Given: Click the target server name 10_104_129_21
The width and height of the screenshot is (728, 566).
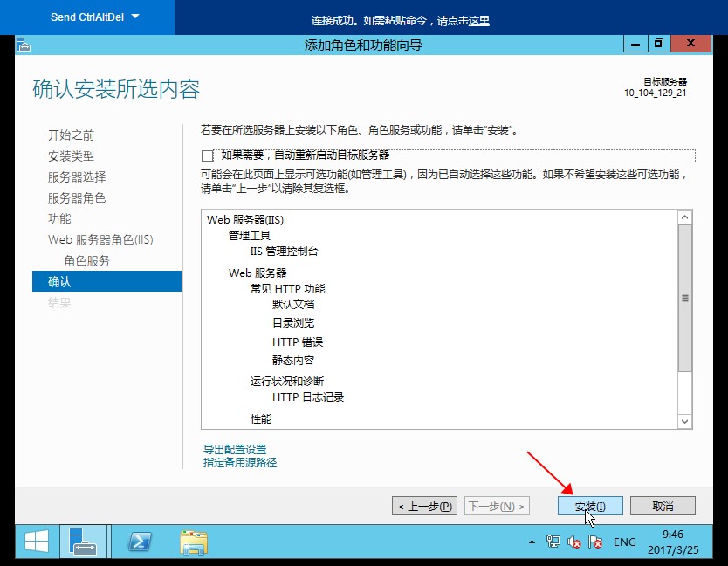Looking at the screenshot, I should (655, 93).
